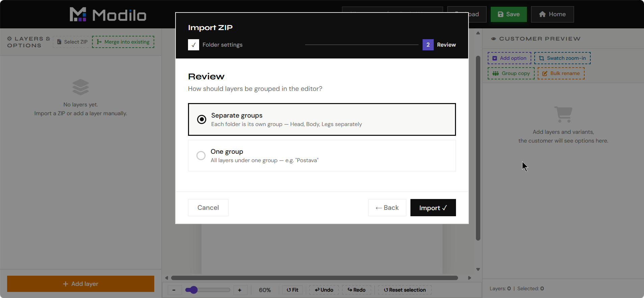The height and width of the screenshot is (298, 644).
Task: Click the vertical canvas scrollbar
Action: (x=478, y=148)
